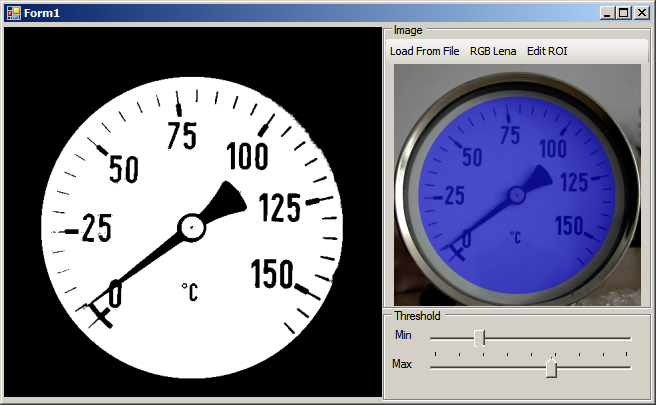Click the needle center hub in black-white gauge
656x405 pixels.
click(192, 228)
